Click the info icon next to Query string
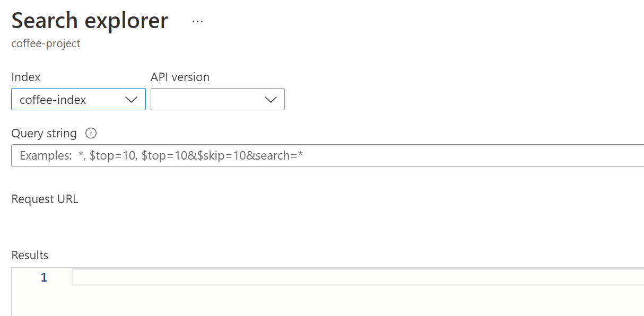 (x=91, y=133)
